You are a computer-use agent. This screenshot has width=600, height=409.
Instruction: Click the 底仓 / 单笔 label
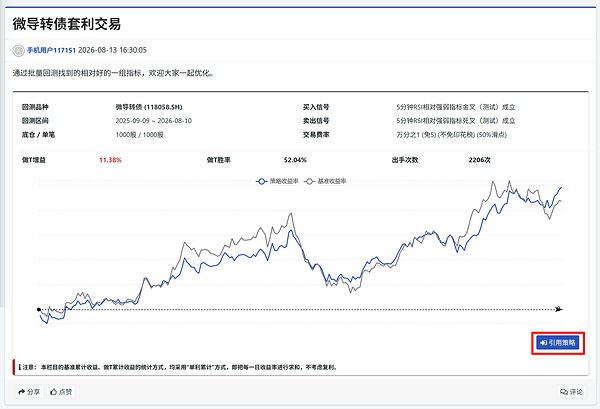pyautogui.click(x=38, y=135)
